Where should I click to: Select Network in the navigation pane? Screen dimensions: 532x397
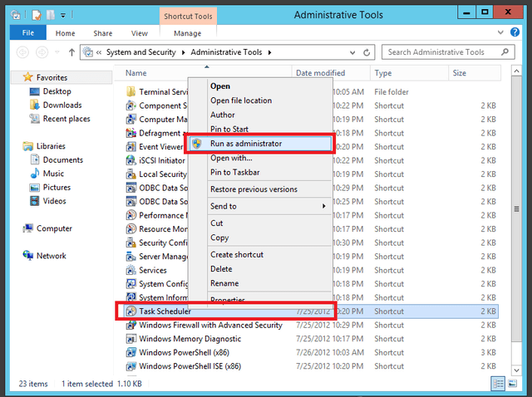[52, 256]
